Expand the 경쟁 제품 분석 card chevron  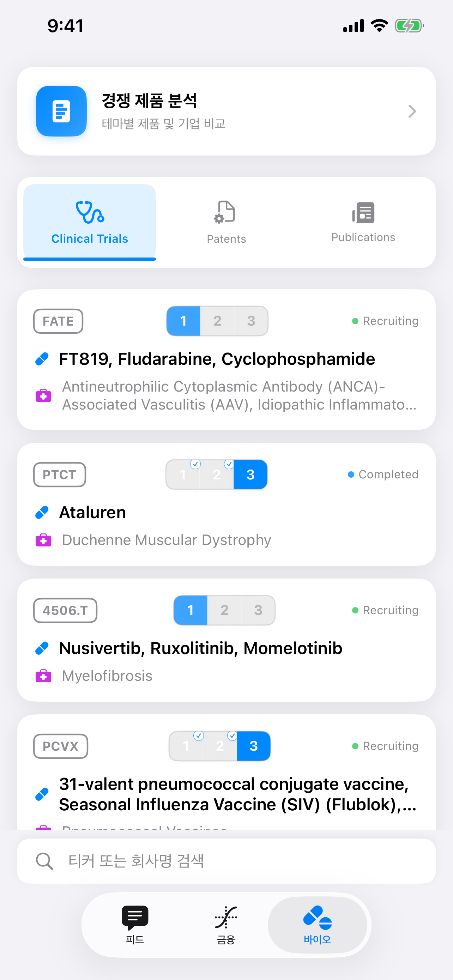pyautogui.click(x=412, y=111)
